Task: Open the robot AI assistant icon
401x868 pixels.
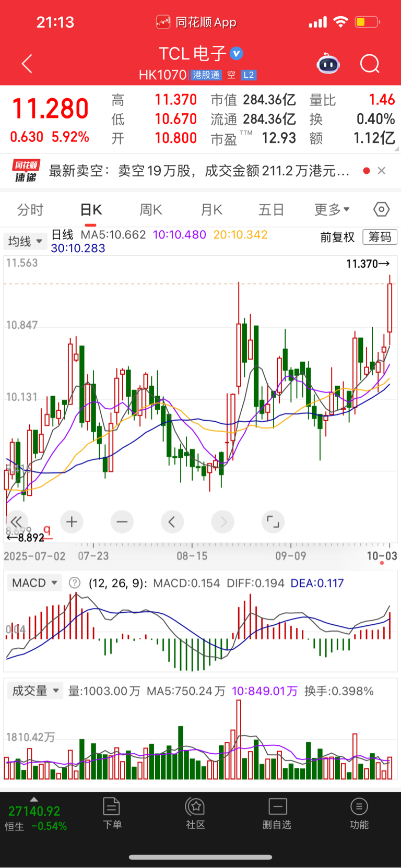Action: (328, 64)
